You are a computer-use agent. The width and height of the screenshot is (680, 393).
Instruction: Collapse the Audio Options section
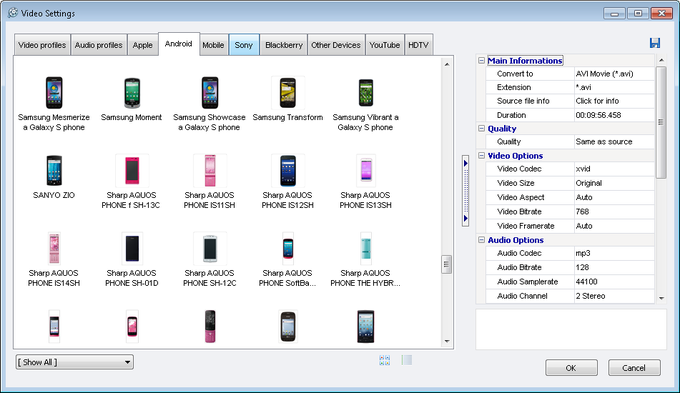481,240
